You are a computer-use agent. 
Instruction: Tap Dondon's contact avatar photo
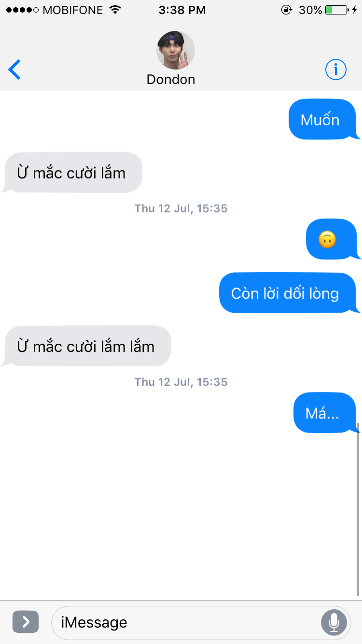[x=176, y=50]
